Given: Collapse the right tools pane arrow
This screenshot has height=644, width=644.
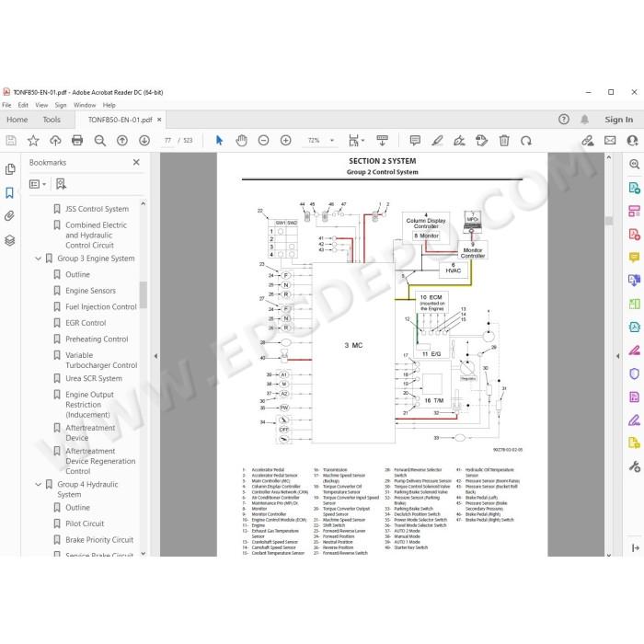Looking at the screenshot, I should click(x=618, y=356).
